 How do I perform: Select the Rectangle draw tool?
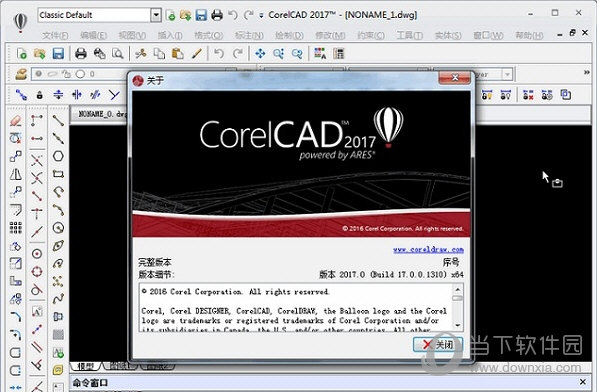(x=58, y=174)
